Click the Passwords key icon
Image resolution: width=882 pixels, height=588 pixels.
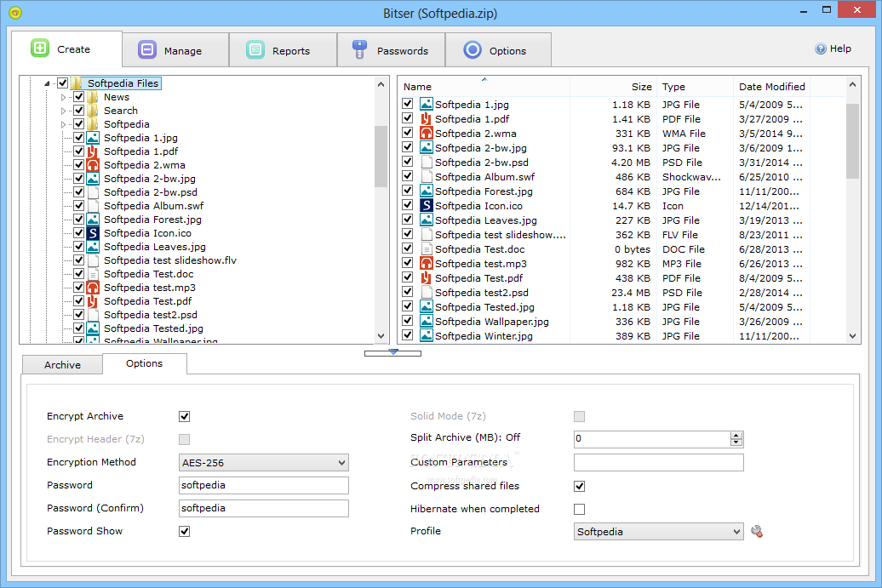[359, 49]
